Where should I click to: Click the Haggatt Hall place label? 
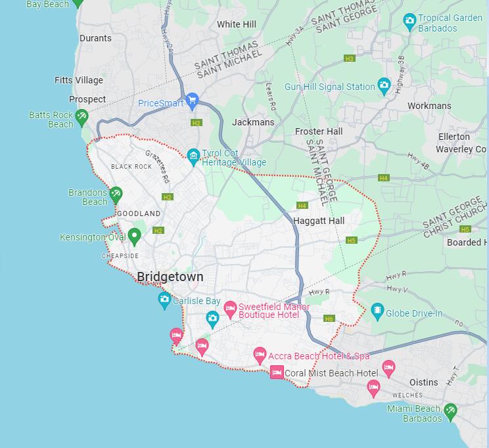click(x=319, y=221)
